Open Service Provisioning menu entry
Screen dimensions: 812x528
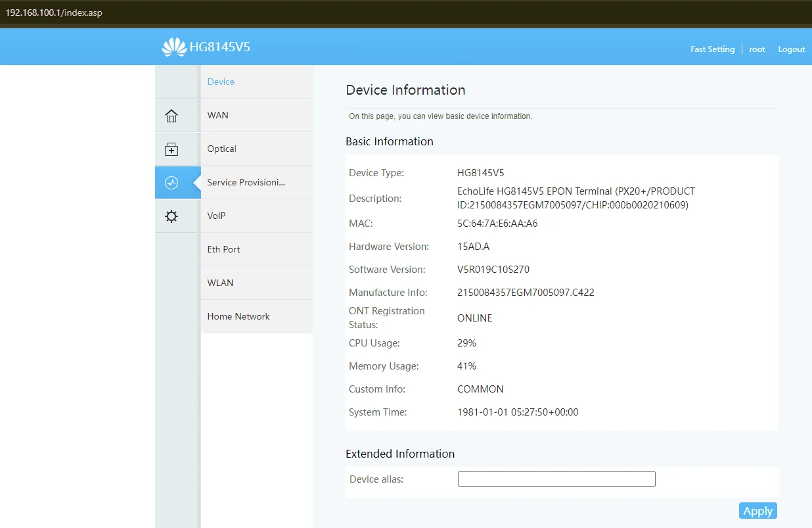coord(256,182)
